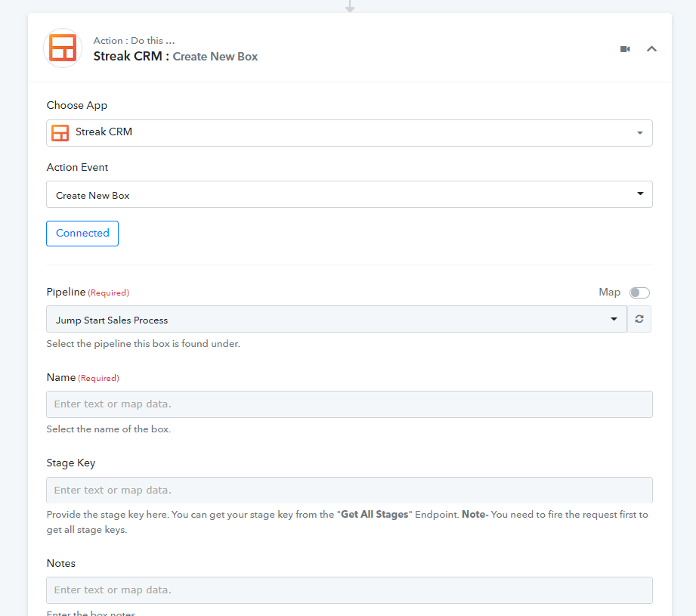
Task: Click the Streak CRM logo in header
Action: tap(63, 48)
